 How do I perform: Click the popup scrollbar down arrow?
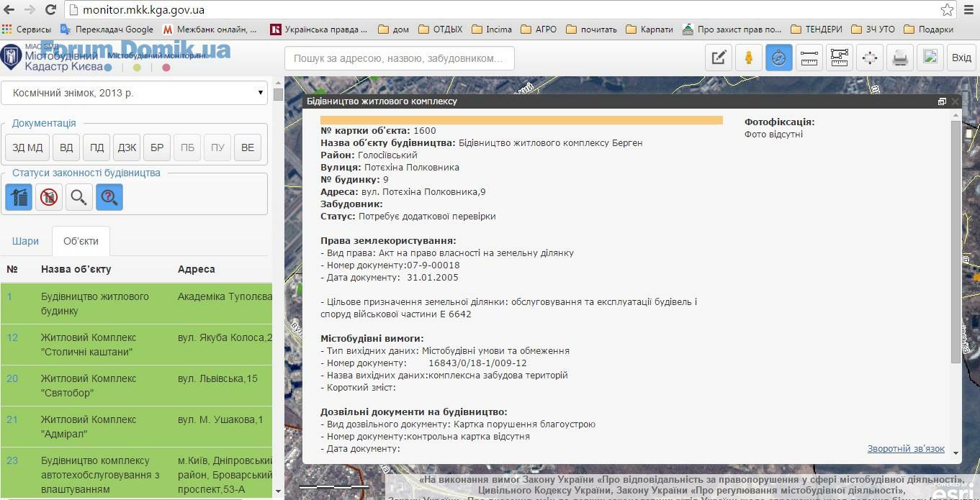click(956, 453)
